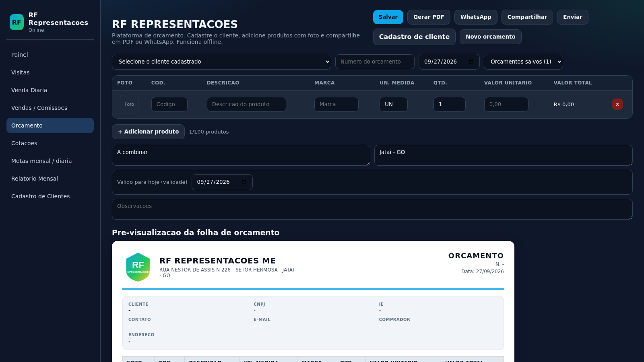Click the Codigo input in product row
The image size is (644, 362).
pos(169,104)
